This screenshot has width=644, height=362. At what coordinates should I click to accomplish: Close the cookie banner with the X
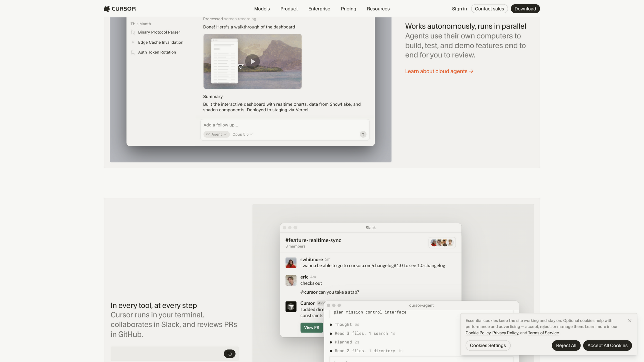(630, 321)
